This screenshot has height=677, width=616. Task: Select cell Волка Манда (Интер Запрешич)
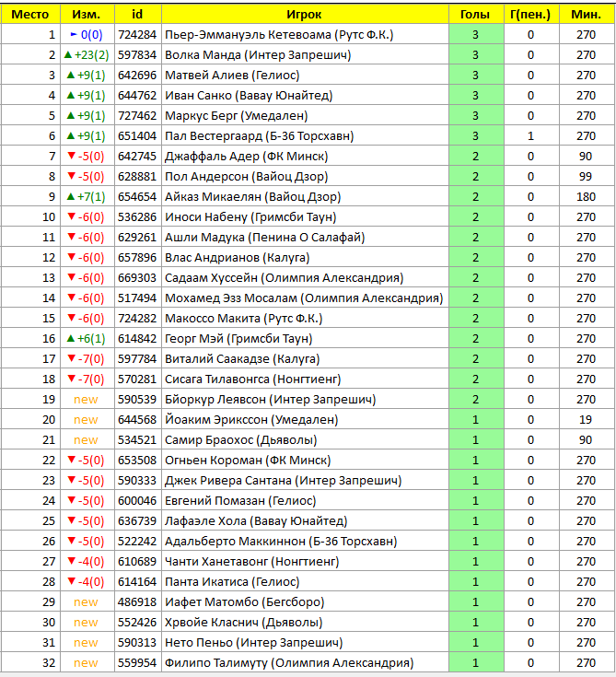point(305,55)
